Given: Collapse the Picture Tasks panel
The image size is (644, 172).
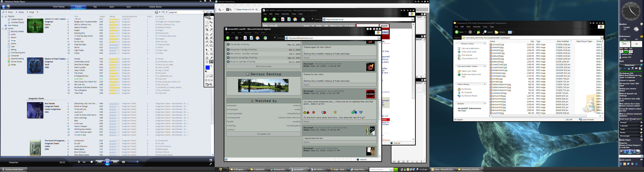Looking at the screenshot, I should [x=485, y=44].
